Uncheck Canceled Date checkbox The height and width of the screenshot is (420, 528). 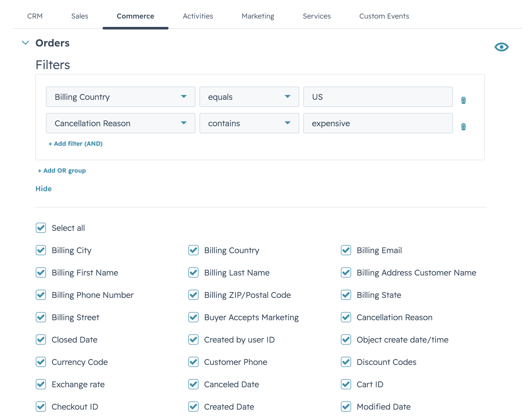click(193, 384)
